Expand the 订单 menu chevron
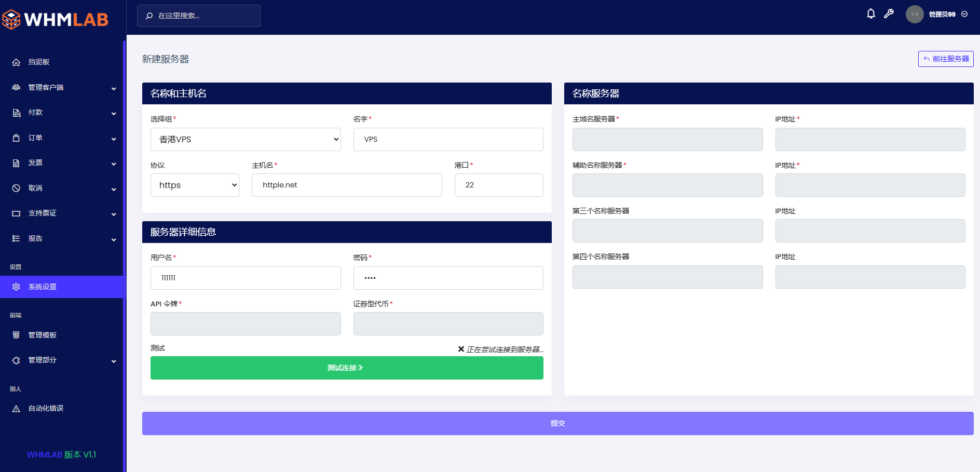The height and width of the screenshot is (472, 980). [x=114, y=139]
